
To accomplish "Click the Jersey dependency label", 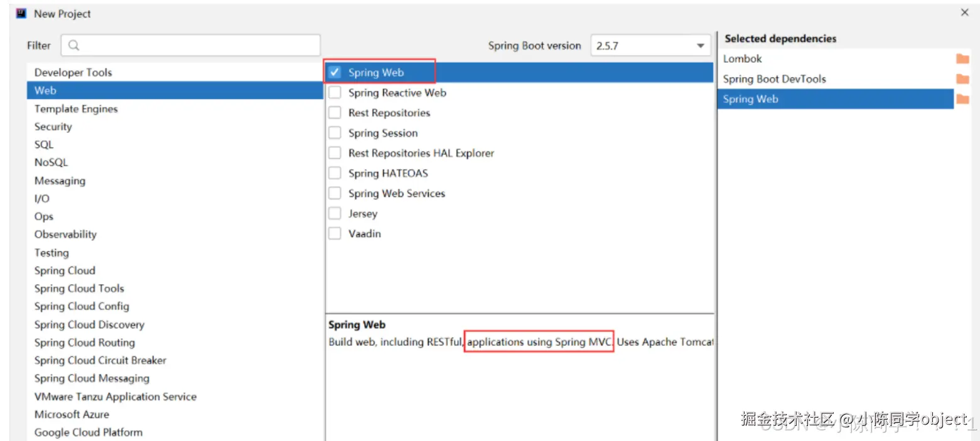I will tap(363, 213).
